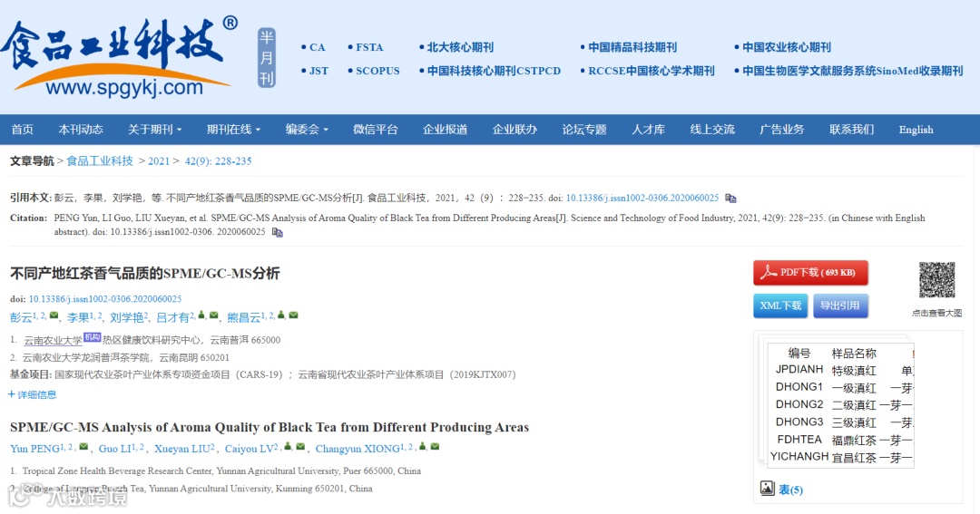Click the email icon next to 熊昌云
980x514 pixels.
click(293, 315)
